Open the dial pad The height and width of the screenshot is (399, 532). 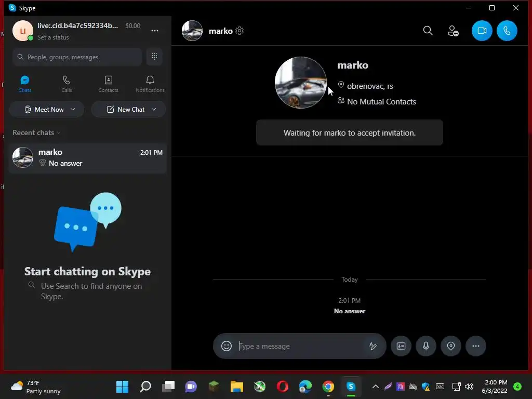click(x=154, y=56)
